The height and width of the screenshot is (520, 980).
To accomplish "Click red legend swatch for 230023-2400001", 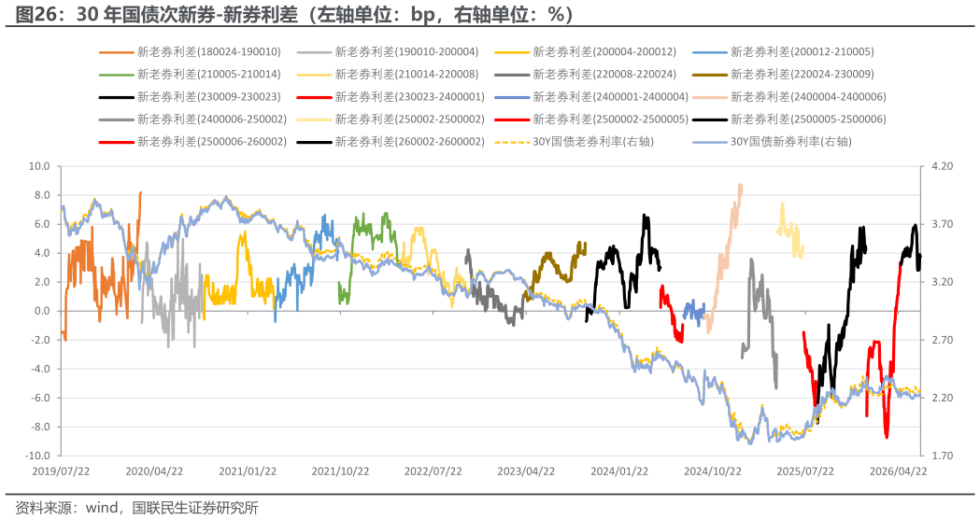I will (314, 97).
